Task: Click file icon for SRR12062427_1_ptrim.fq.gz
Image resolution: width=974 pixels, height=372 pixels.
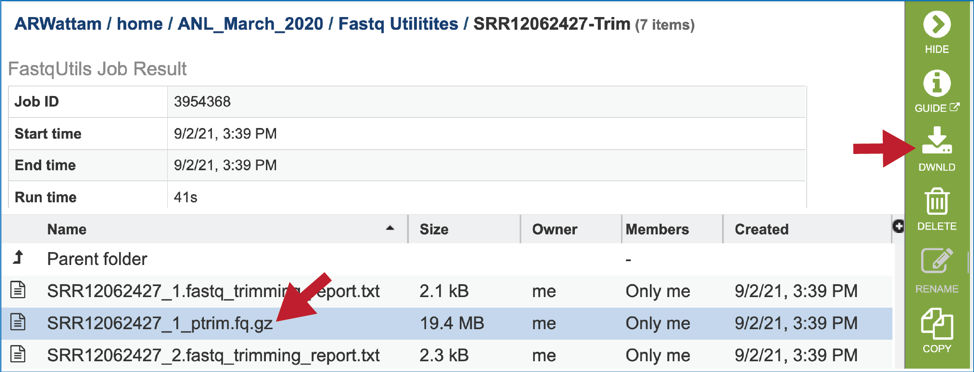Action: pos(18,323)
